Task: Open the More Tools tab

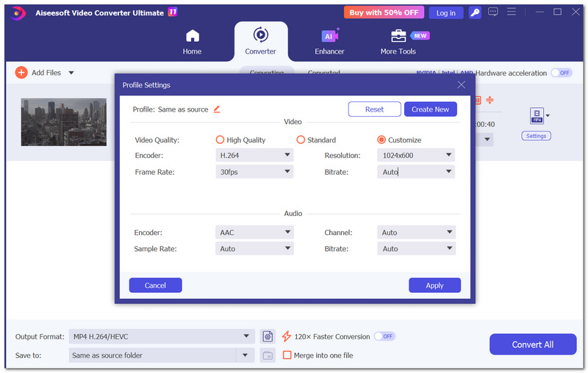Action: (398, 42)
